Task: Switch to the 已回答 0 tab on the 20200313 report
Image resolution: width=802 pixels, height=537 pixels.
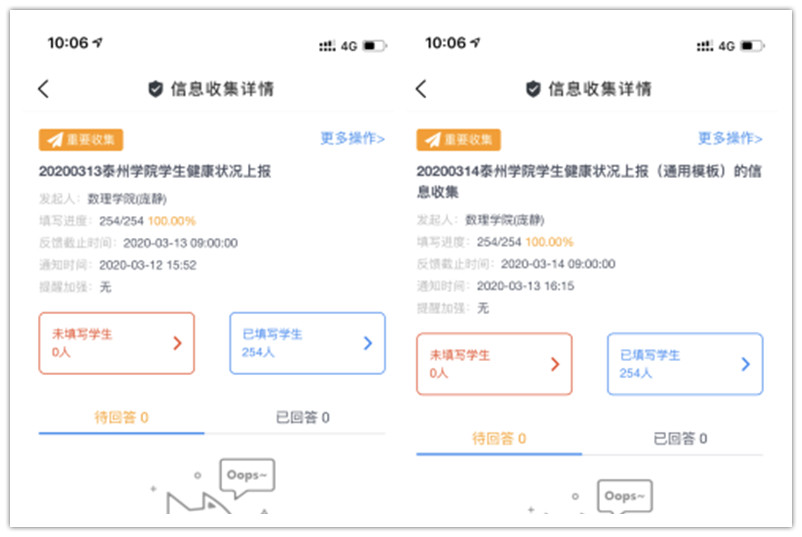Action: (x=303, y=417)
